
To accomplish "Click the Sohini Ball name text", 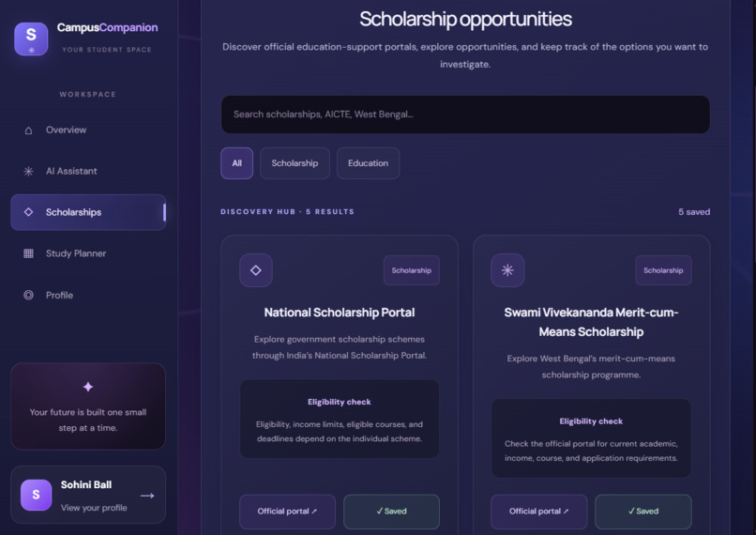I will 86,485.
